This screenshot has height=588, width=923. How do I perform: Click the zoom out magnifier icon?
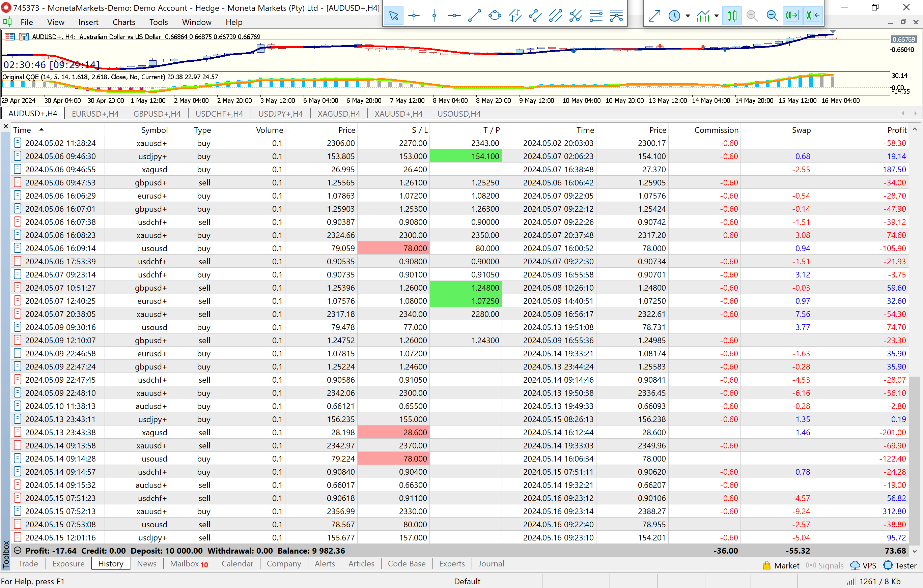click(x=772, y=16)
